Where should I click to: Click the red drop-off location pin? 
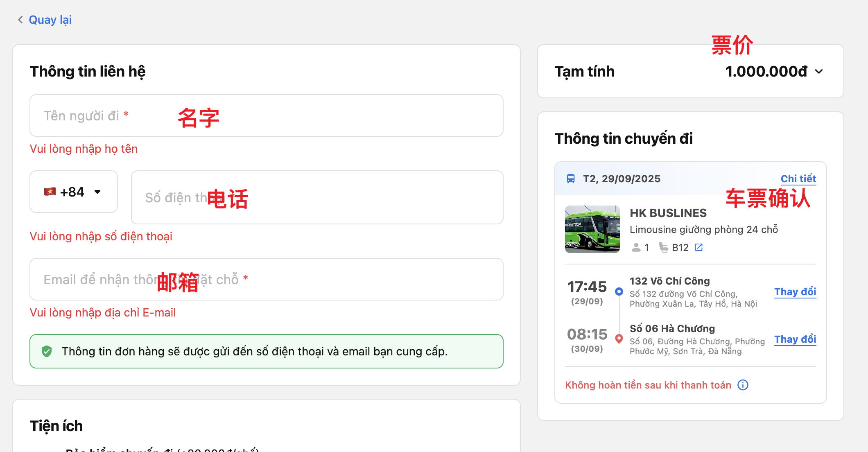pyautogui.click(x=619, y=339)
